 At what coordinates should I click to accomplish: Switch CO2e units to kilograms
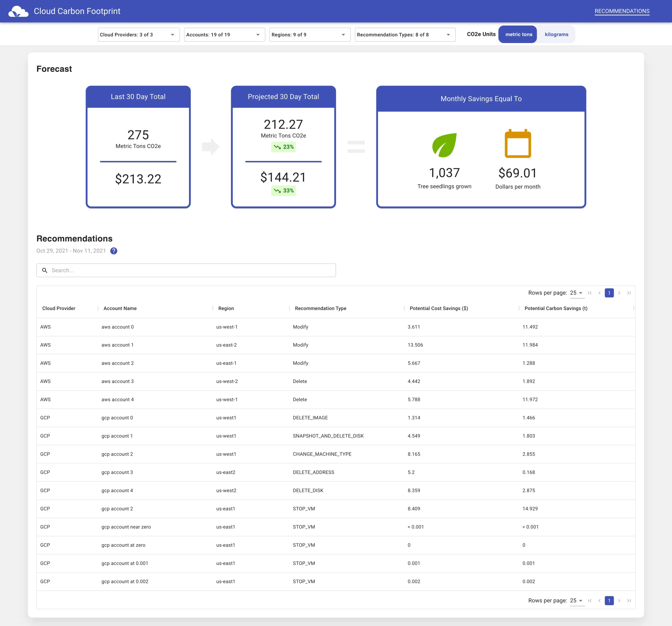tap(556, 34)
